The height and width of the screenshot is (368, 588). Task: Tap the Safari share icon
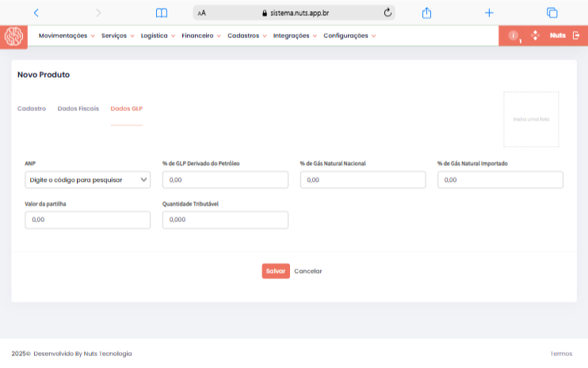(x=426, y=13)
